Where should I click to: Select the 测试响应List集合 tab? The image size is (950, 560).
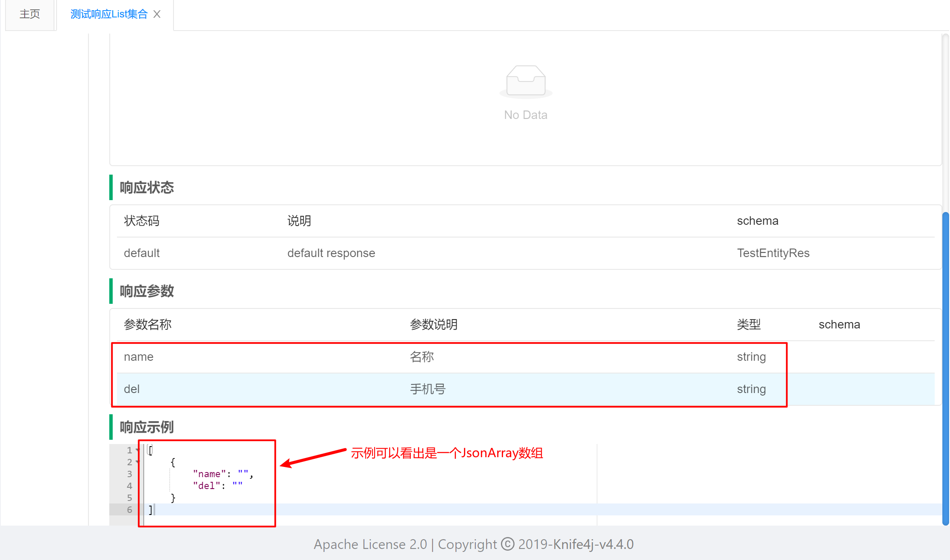(x=108, y=14)
